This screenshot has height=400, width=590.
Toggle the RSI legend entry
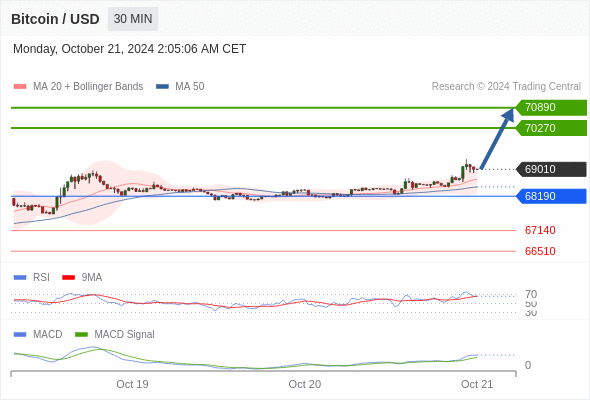pos(32,277)
